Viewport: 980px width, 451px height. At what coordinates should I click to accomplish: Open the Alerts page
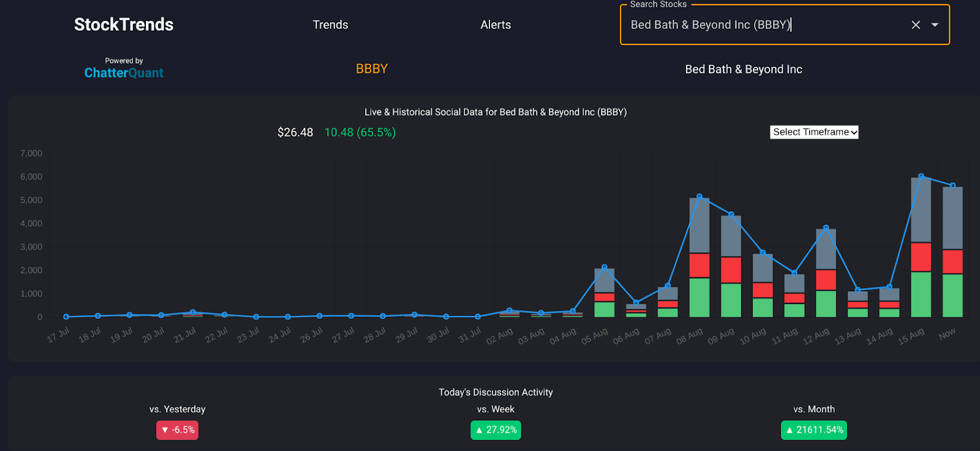point(496,25)
